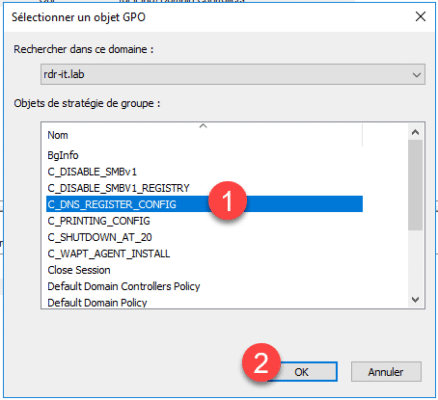Click the Annuler button
The image size is (438, 400).
[x=386, y=372]
